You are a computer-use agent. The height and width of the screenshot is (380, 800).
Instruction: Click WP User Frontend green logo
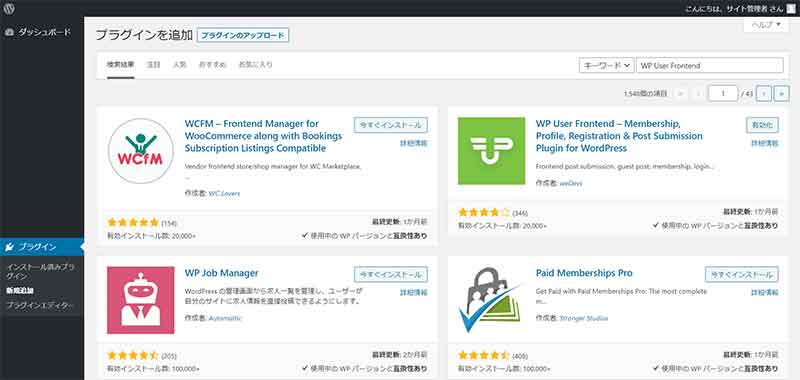point(491,151)
